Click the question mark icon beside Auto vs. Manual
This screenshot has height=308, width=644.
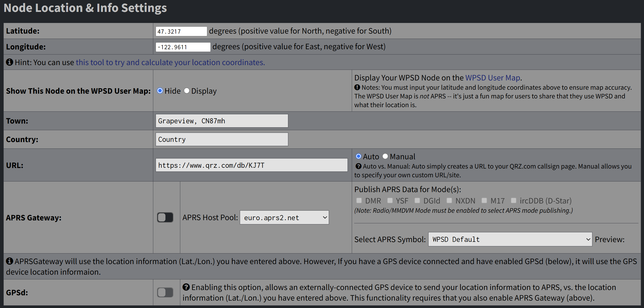(358, 166)
